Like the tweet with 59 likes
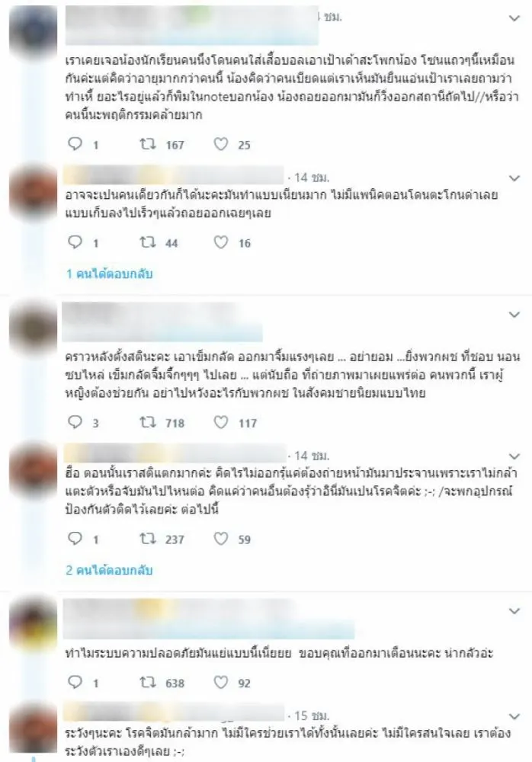 click(x=221, y=539)
